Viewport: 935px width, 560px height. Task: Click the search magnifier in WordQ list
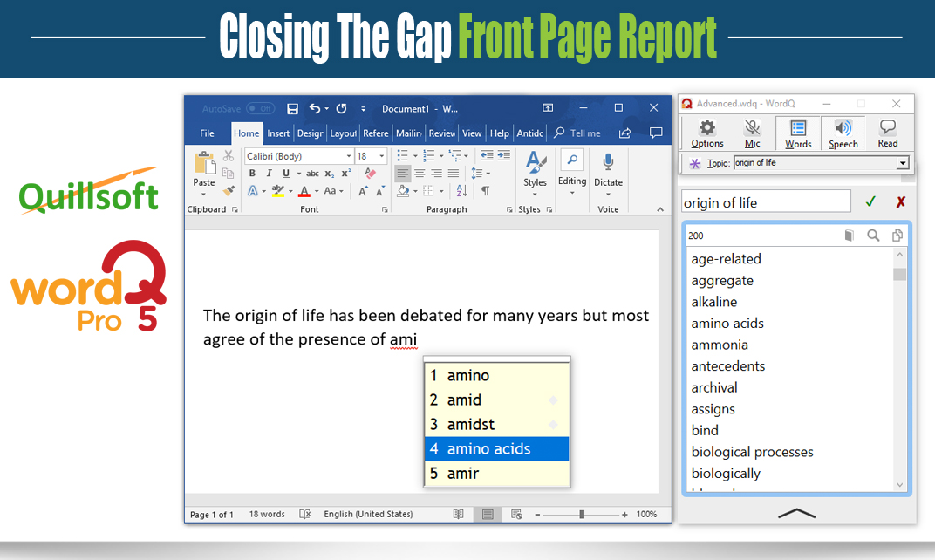click(x=873, y=236)
